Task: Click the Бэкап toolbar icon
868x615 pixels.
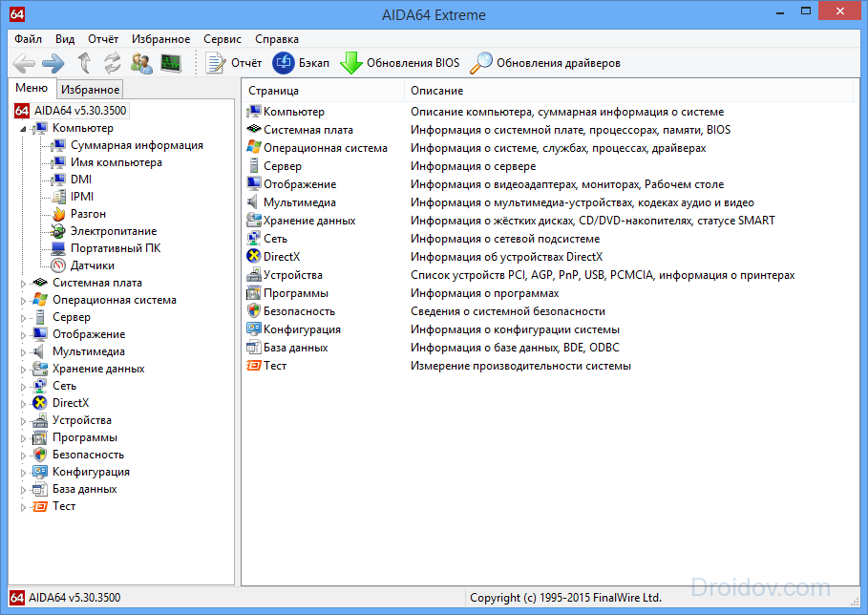Action: click(x=284, y=63)
